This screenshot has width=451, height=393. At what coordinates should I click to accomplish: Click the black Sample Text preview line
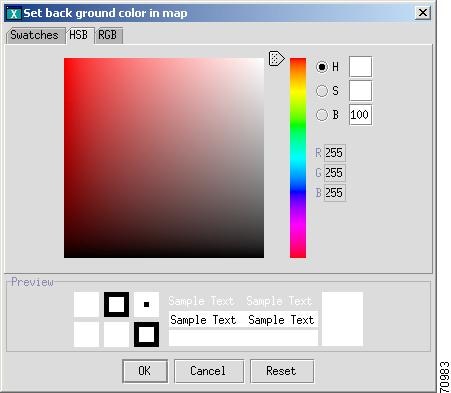243,320
